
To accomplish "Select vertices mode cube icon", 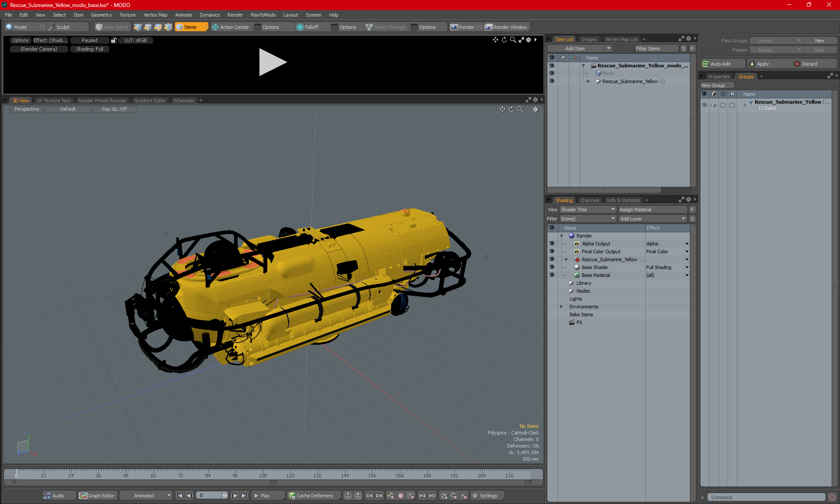I will 138,27.
